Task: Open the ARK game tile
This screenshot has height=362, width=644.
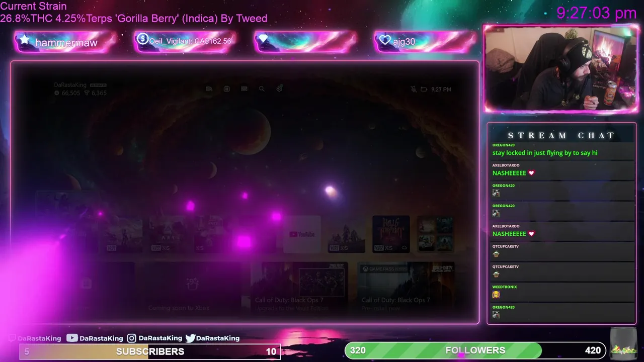Action: (169, 234)
